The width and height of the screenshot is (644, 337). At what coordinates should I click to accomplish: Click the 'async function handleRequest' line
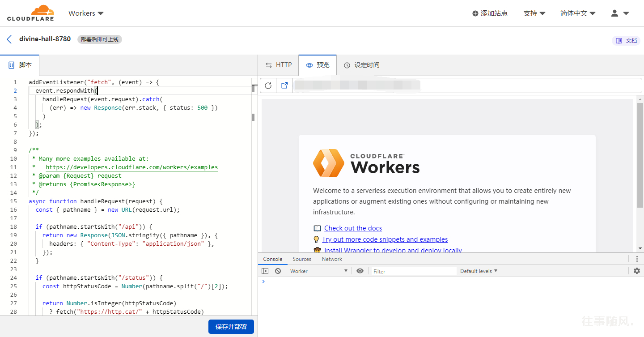click(x=96, y=201)
